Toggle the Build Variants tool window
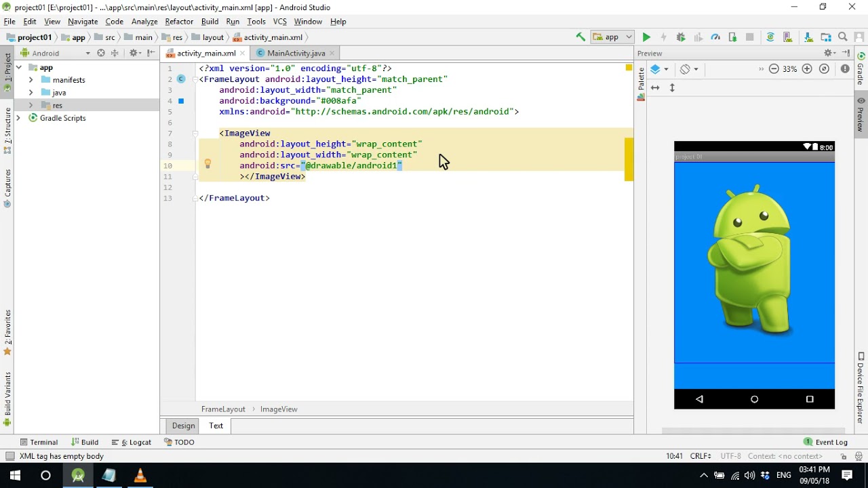868x488 pixels. coord(7,398)
